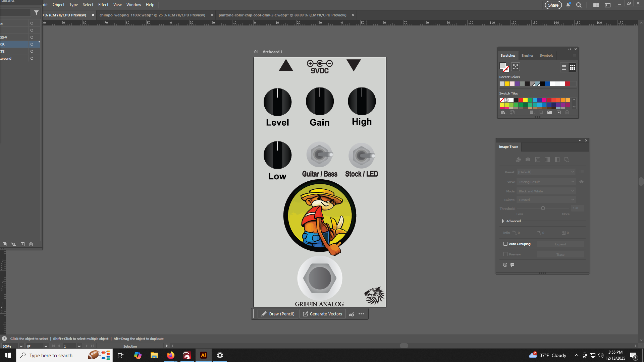Click the layers panel filter funnel icon
Screen dimensions: 644x362
(36, 13)
